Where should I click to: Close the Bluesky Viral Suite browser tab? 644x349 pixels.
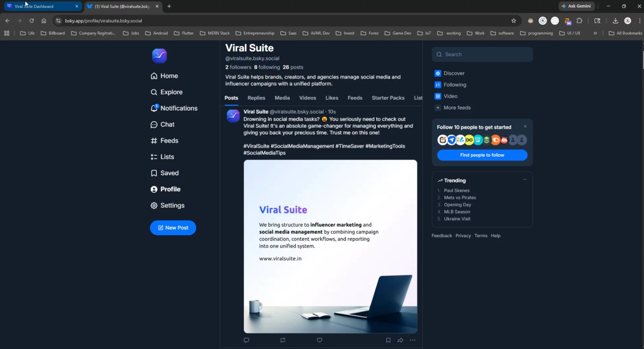click(157, 6)
